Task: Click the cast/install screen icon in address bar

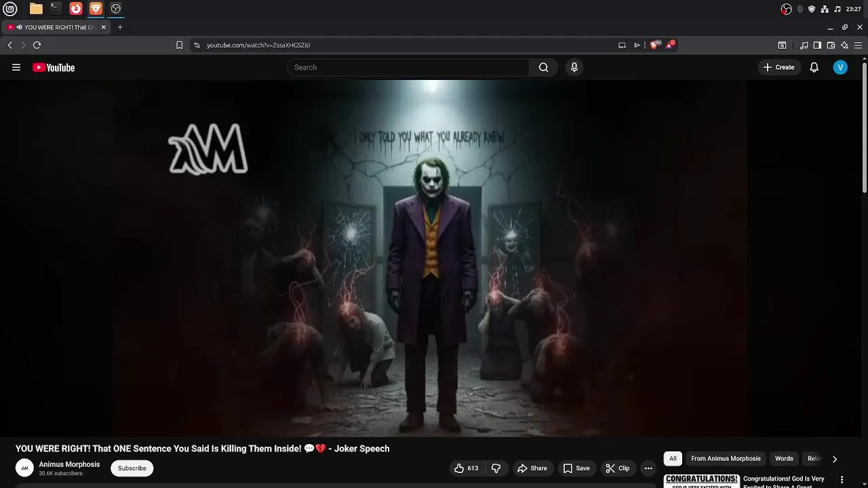Action: coord(622,45)
